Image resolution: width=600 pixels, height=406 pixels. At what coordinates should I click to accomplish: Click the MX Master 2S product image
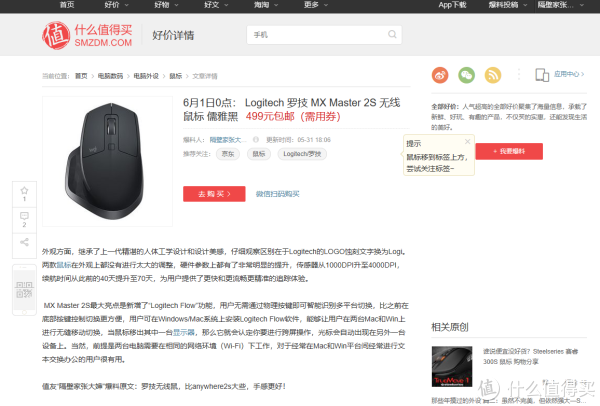click(x=108, y=161)
